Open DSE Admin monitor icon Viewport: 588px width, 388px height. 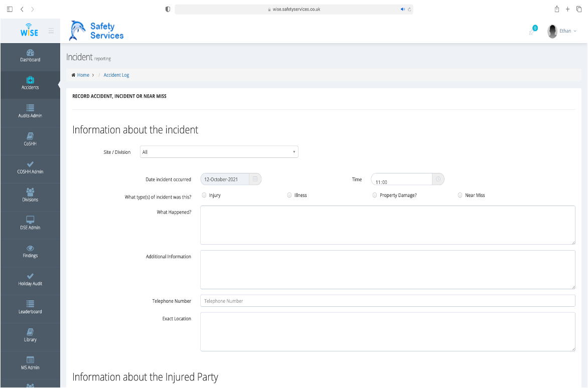coord(30,220)
